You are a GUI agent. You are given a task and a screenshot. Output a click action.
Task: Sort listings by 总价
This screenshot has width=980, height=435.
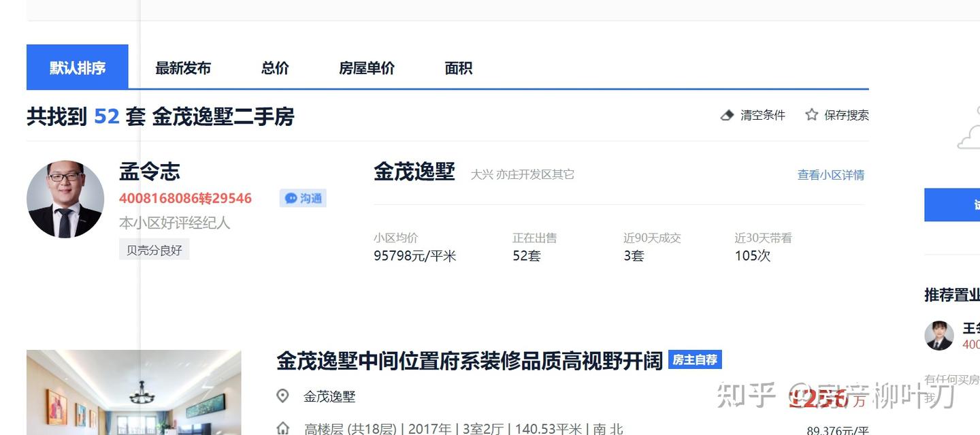pos(275,68)
